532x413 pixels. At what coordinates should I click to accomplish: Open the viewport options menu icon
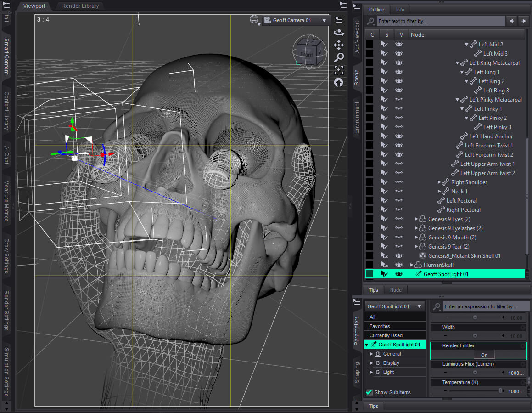coord(339,20)
